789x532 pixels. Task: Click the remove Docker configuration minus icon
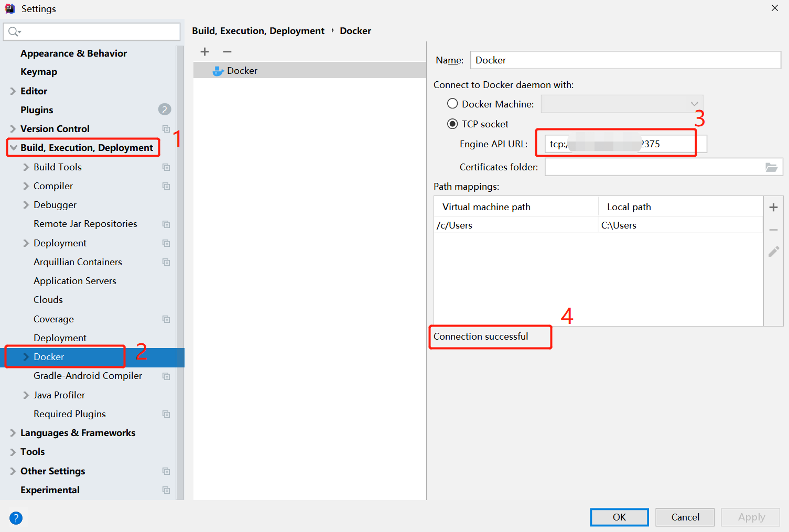[227, 51]
